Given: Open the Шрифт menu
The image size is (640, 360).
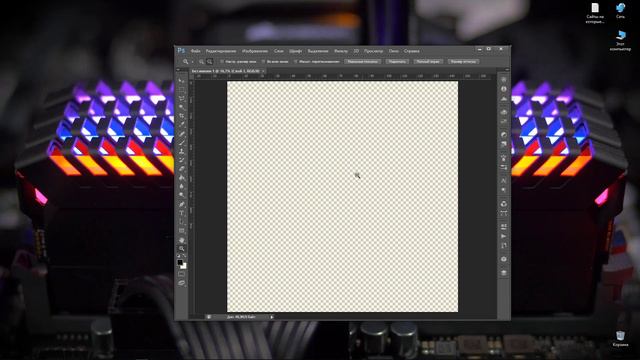Looking at the screenshot, I should click(x=296, y=51).
